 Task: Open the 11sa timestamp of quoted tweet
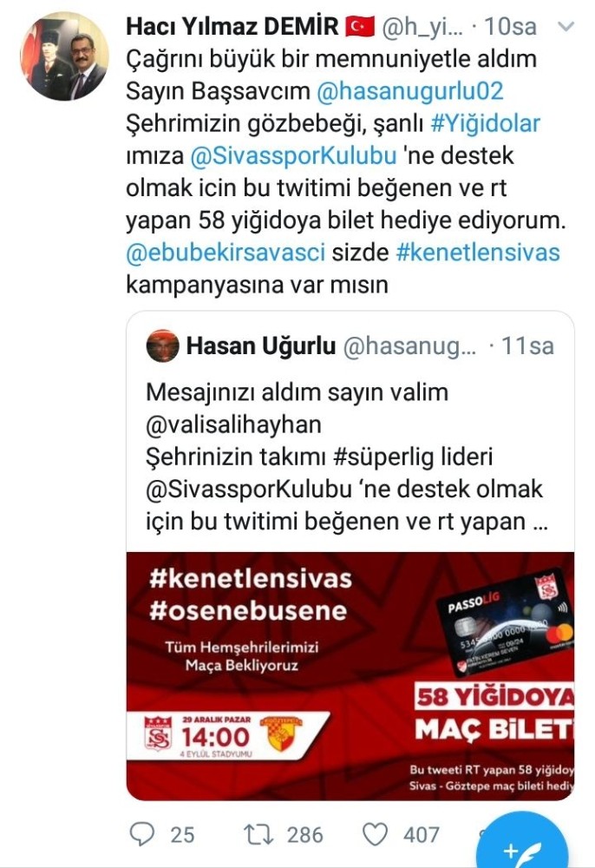pos(527,346)
